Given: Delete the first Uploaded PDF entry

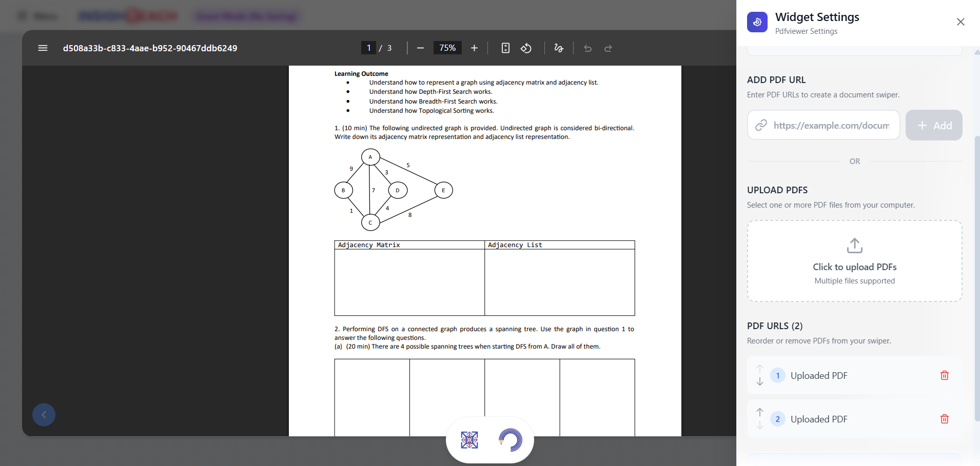Looking at the screenshot, I should 945,375.
